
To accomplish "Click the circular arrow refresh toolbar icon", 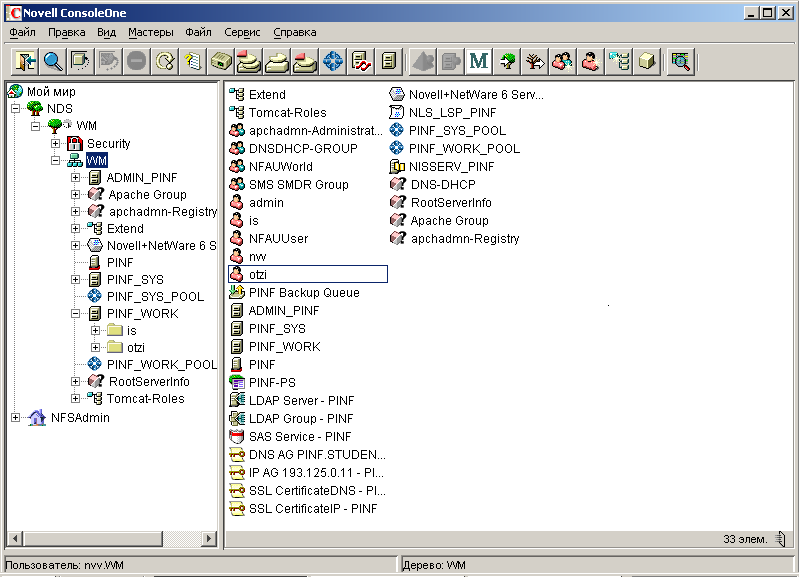I will click(x=165, y=62).
